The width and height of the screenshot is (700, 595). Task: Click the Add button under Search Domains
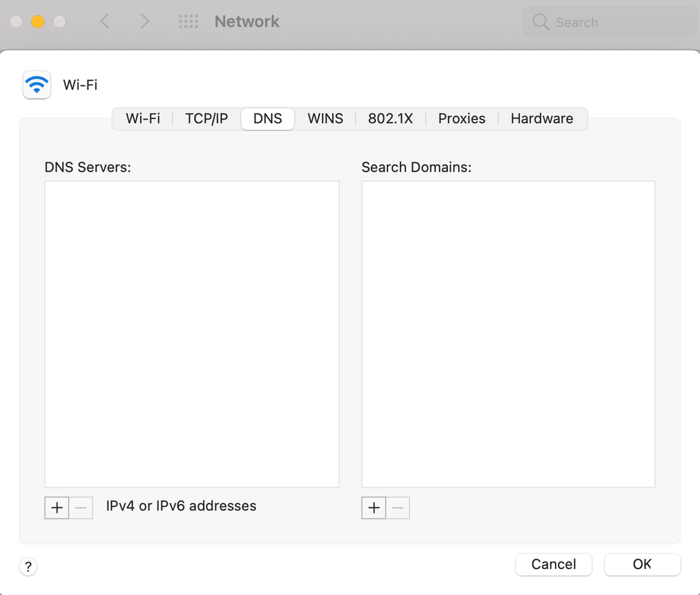pos(374,507)
